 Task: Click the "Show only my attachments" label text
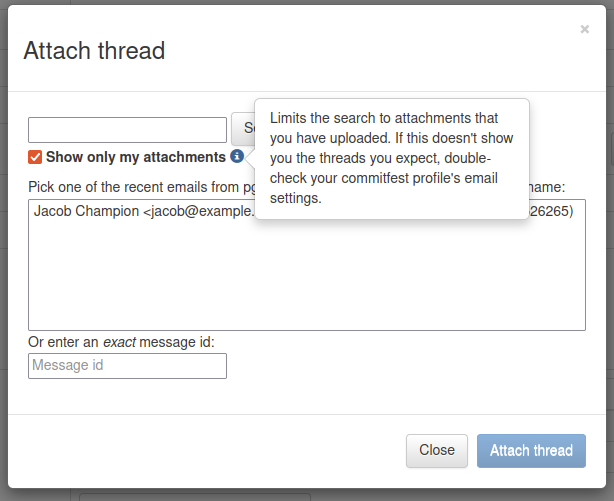(x=135, y=157)
